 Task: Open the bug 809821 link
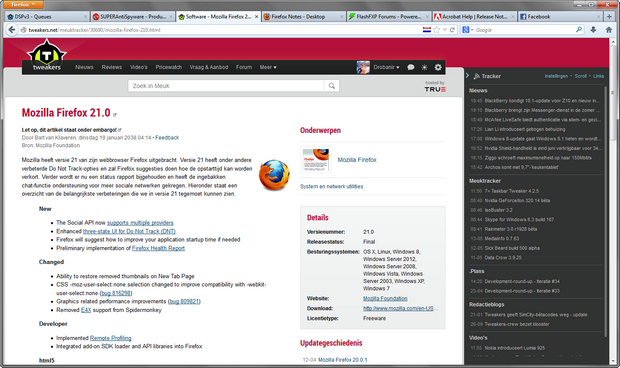[184, 302]
